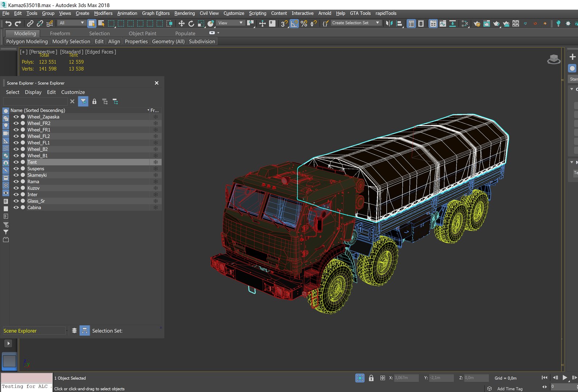Click the Render Setup teapot icon
This screenshot has width=578, height=392.
coord(477,24)
